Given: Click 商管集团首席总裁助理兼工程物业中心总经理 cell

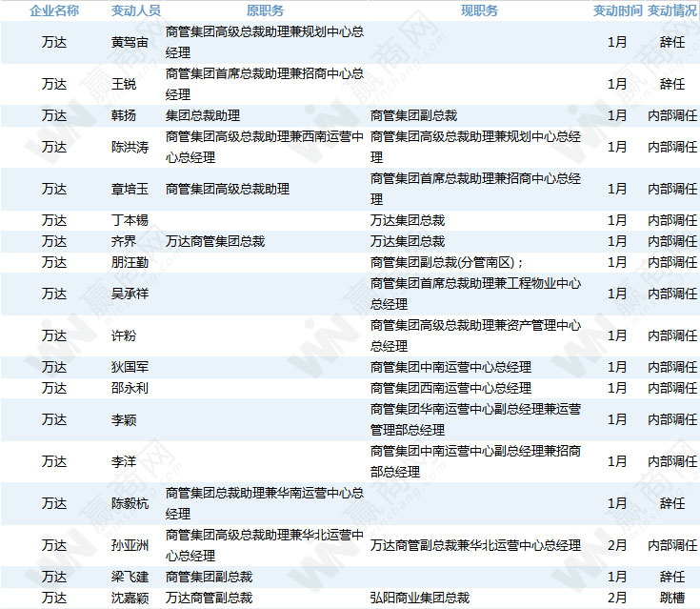Looking at the screenshot, I should pos(475,294).
